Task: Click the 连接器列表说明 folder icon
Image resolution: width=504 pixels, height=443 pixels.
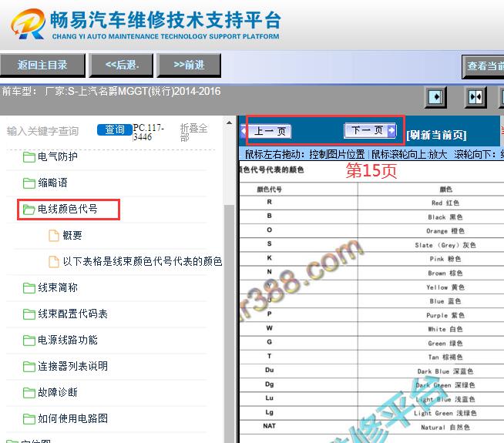Action: [x=29, y=367]
